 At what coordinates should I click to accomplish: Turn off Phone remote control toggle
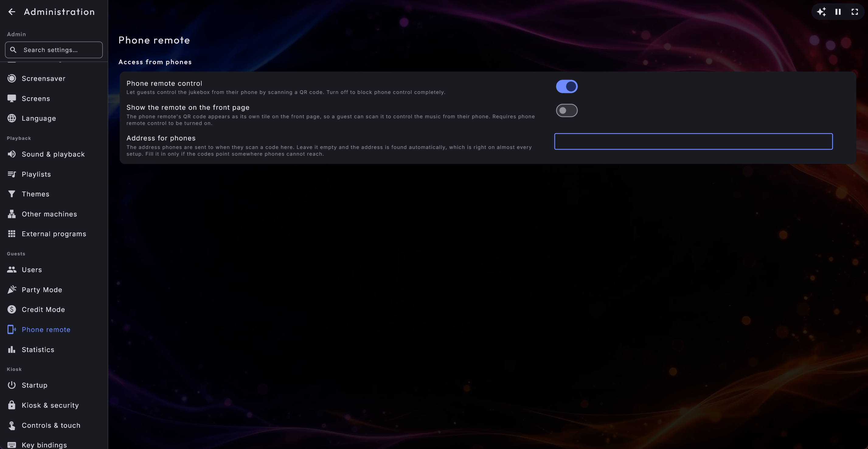click(x=566, y=87)
